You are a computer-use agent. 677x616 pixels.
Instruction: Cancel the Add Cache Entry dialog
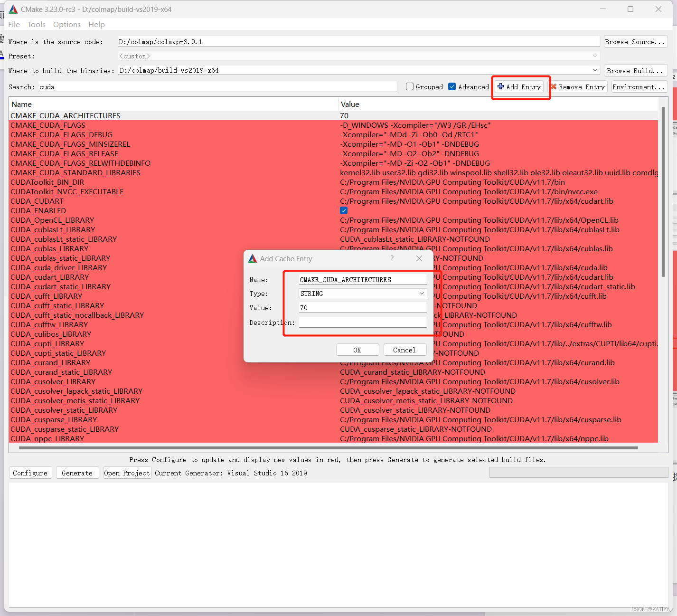404,350
